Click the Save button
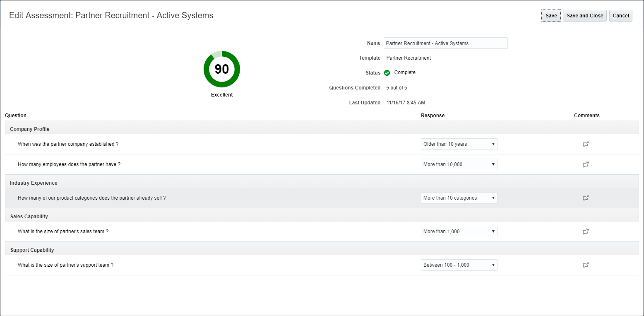Viewport: 644px width, 316px height. pyautogui.click(x=551, y=16)
